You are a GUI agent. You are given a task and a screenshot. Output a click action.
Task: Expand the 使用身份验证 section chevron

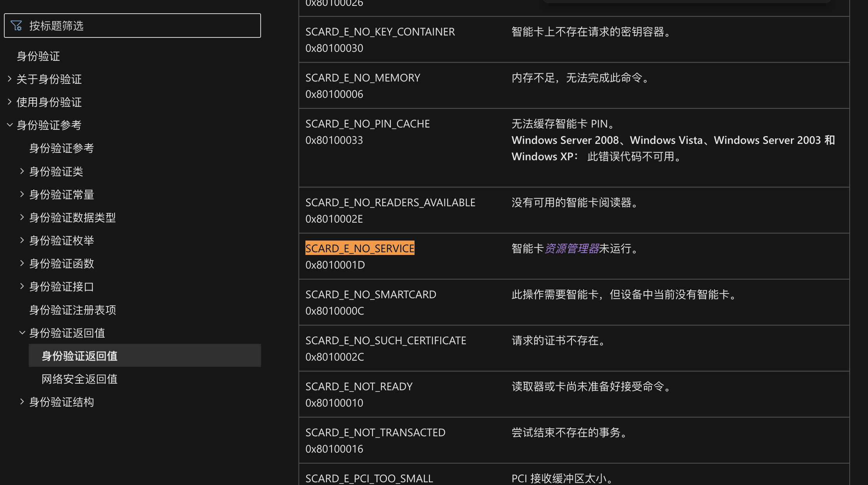(x=10, y=102)
